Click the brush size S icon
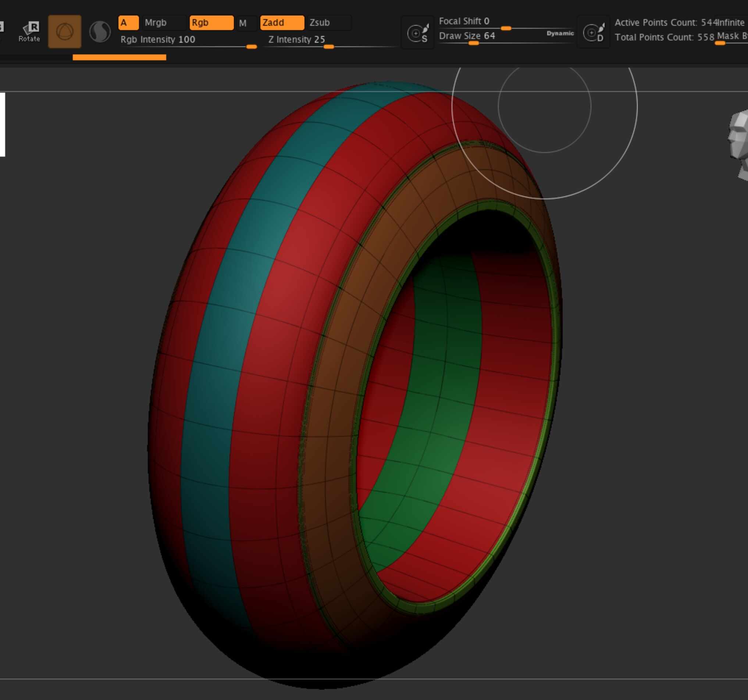 (418, 33)
